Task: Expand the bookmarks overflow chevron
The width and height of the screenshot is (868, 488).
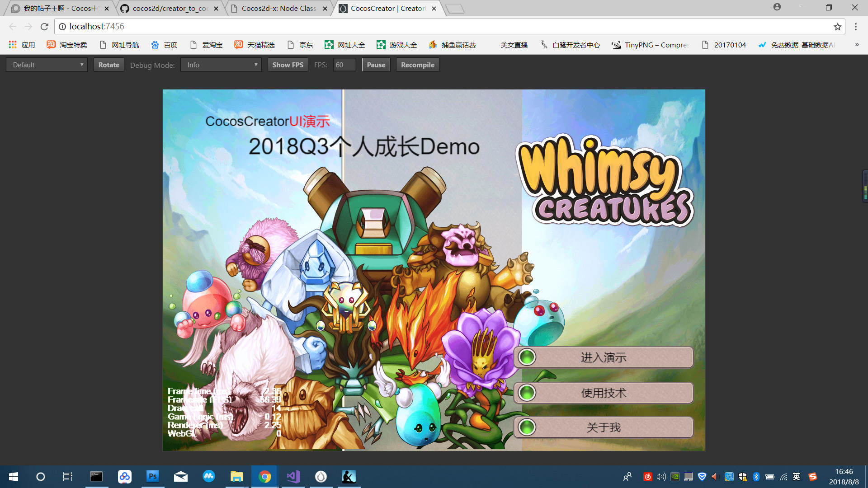Action: [x=856, y=45]
